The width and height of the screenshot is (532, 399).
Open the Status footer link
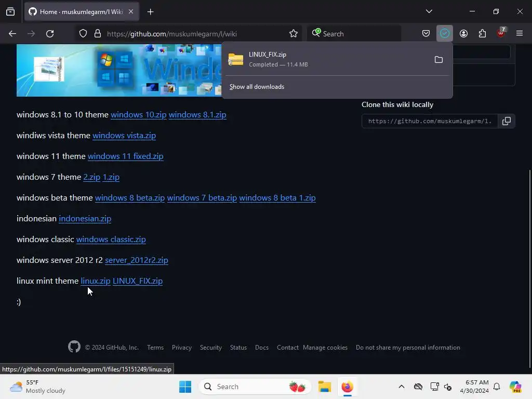[x=238, y=348]
